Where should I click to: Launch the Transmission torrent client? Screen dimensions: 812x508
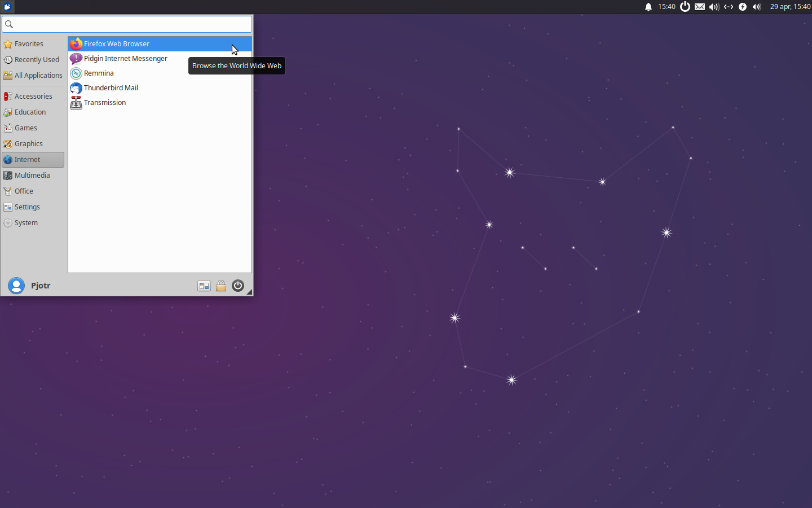coord(105,102)
